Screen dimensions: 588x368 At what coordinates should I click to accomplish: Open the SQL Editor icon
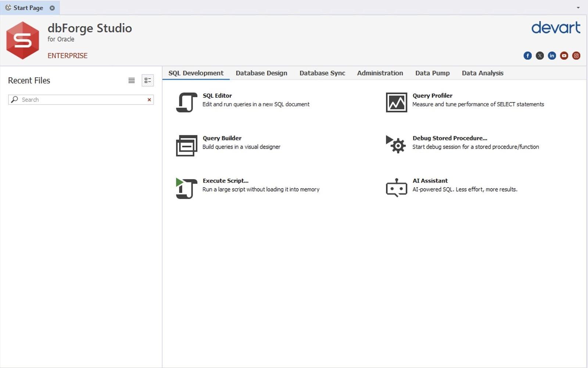187,102
